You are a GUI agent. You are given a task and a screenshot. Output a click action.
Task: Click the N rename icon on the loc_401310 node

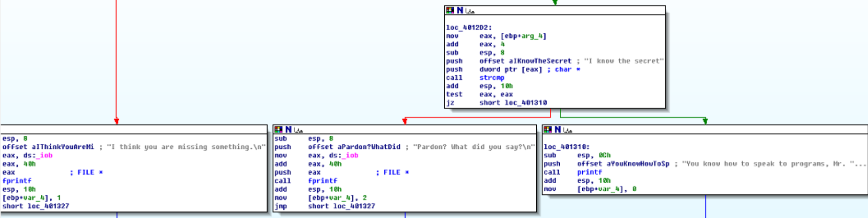(x=557, y=130)
